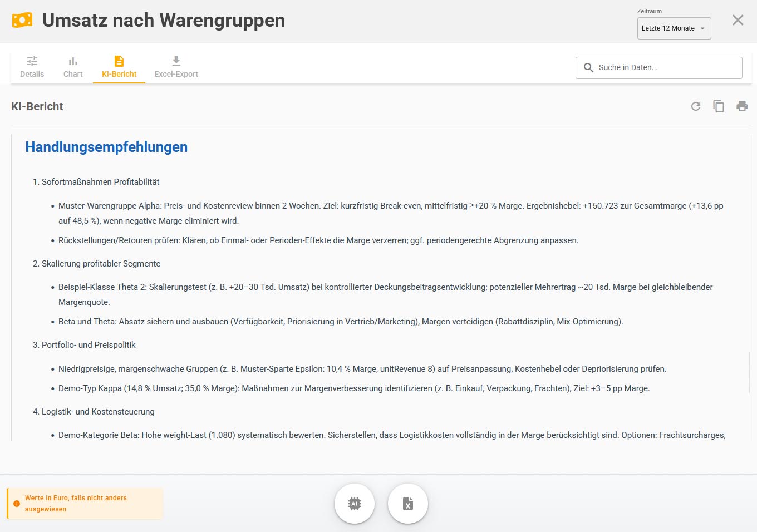This screenshot has height=532, width=757.
Task: Go to the Excel-Export tab
Action: [x=176, y=67]
